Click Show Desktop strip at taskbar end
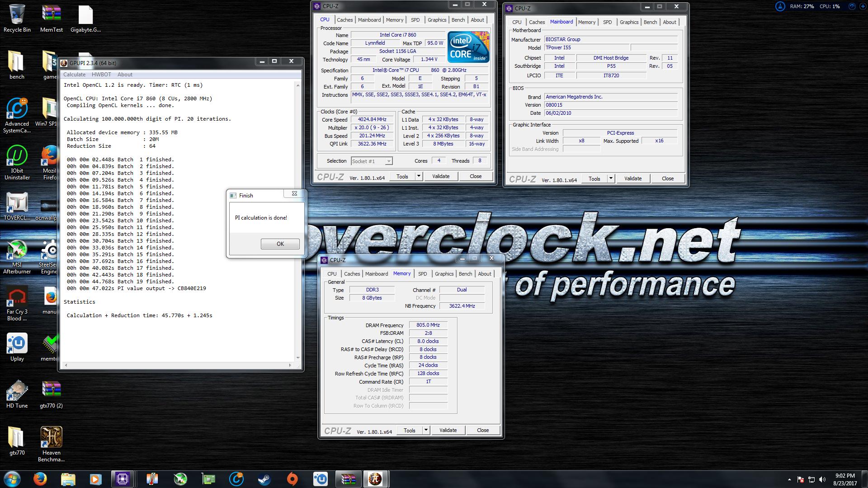The width and height of the screenshot is (868, 488). (x=865, y=479)
